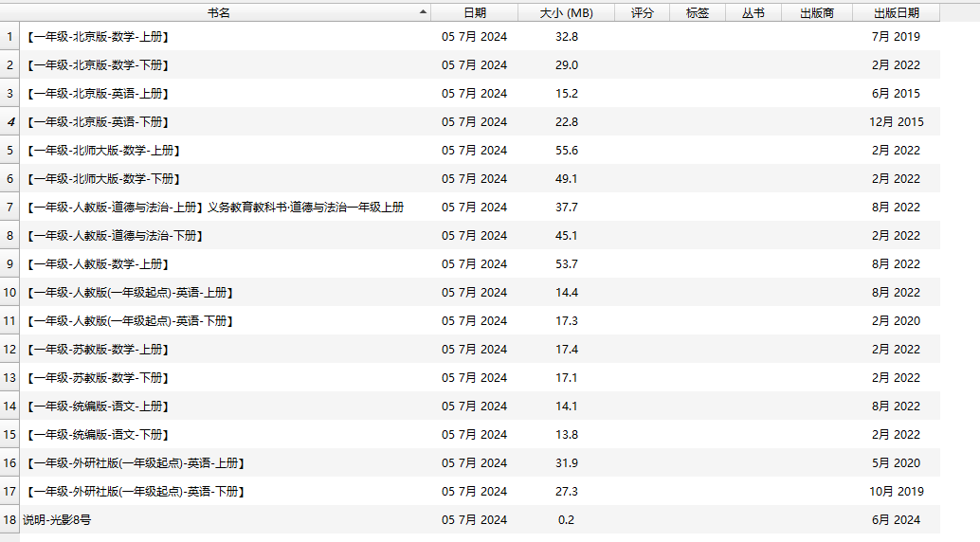This screenshot has width=980, height=542.
Task: Click publish date 5月 2020
Action: click(897, 463)
